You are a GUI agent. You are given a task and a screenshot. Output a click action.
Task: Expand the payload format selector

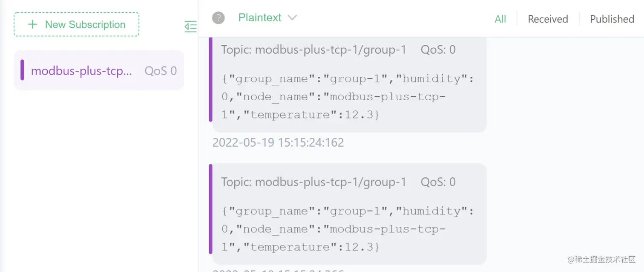click(x=267, y=18)
